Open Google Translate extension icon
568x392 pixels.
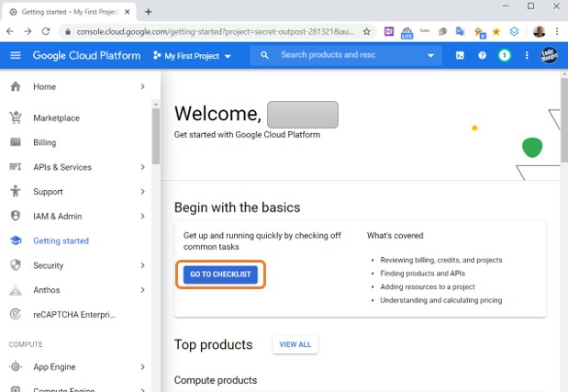(x=460, y=31)
